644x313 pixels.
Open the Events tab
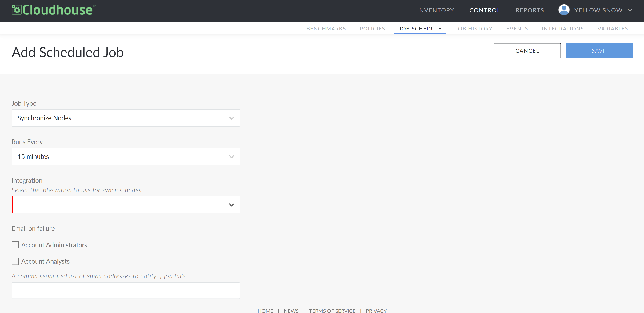pyautogui.click(x=517, y=29)
